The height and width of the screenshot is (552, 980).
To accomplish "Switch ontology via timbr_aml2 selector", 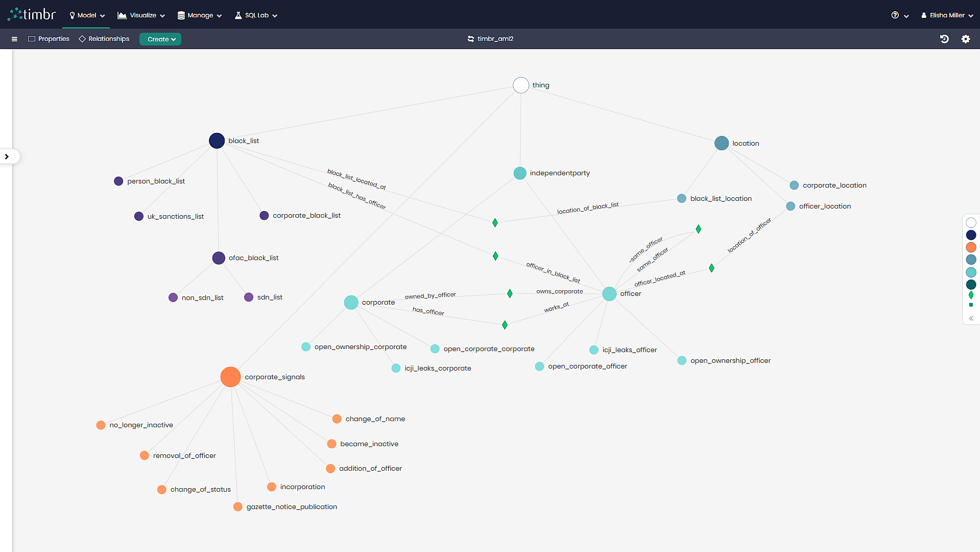I will [490, 39].
